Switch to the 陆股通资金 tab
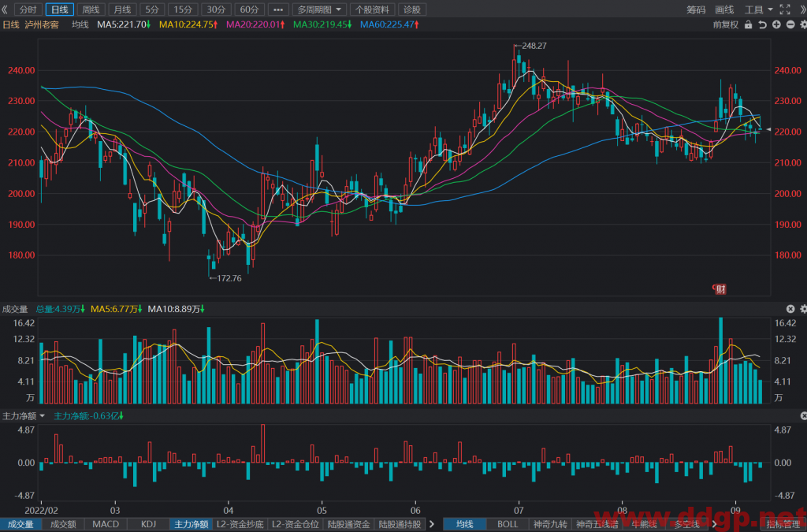Viewport: 807px width, 532px height. click(x=349, y=524)
